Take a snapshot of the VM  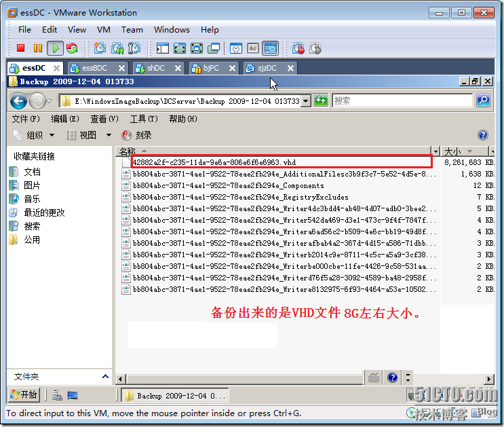click(100, 48)
